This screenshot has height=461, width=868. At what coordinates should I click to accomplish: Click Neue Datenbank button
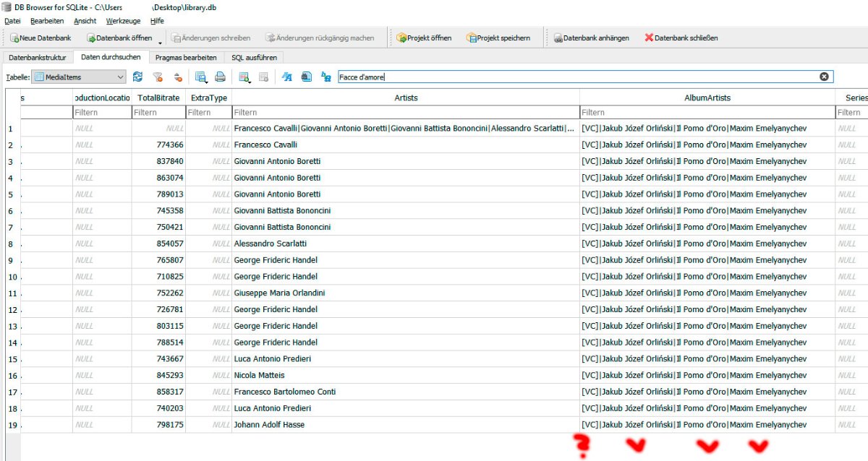(x=41, y=38)
